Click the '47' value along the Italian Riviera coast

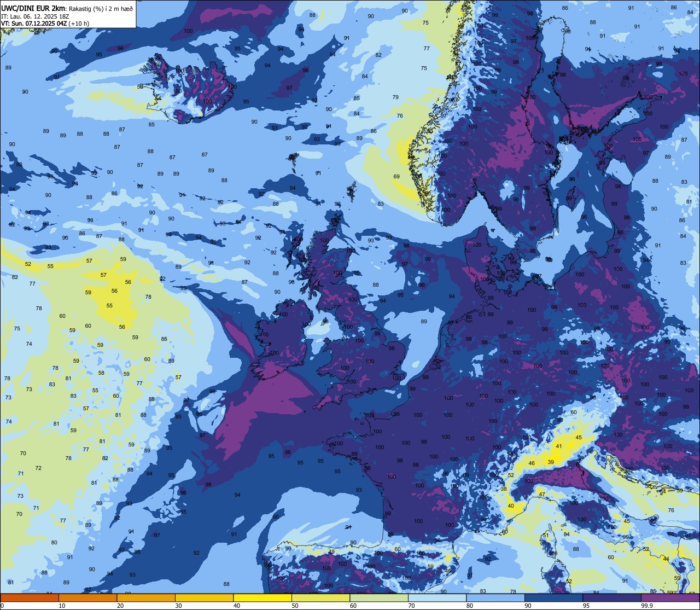(x=542, y=494)
